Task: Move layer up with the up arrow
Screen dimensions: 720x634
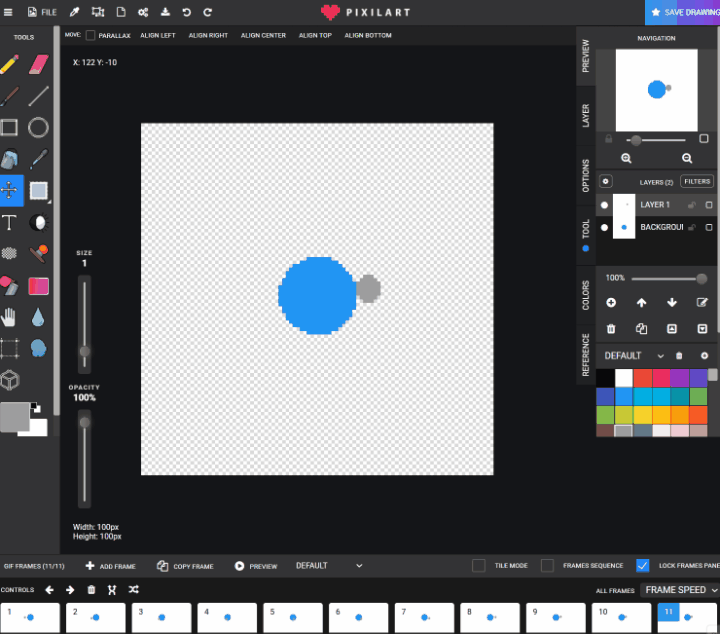Action: pos(641,303)
